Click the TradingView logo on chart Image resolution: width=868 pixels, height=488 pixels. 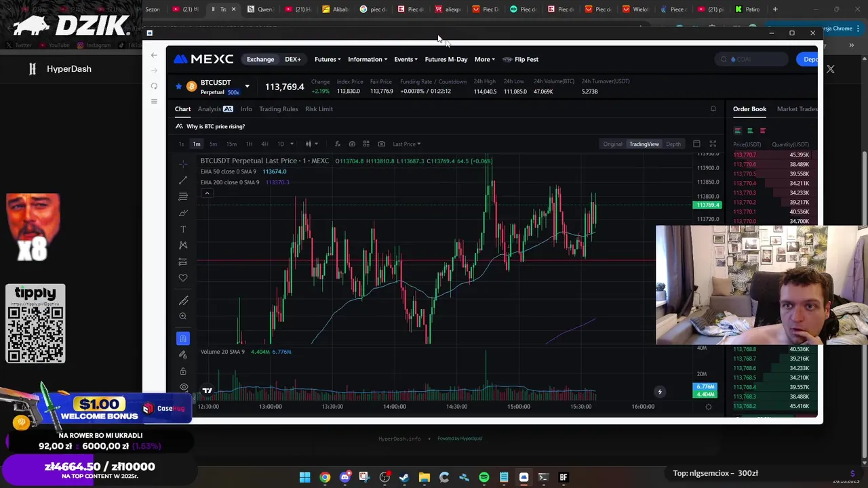coord(208,390)
